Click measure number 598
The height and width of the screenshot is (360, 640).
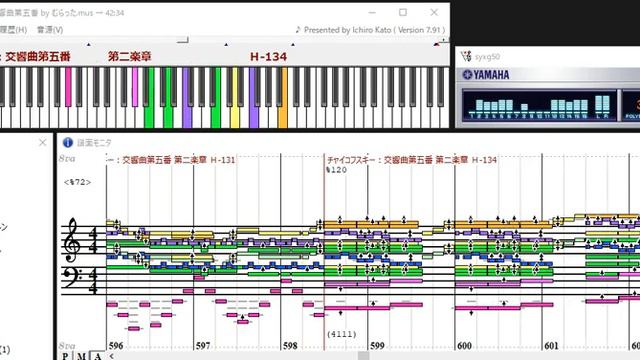click(290, 346)
